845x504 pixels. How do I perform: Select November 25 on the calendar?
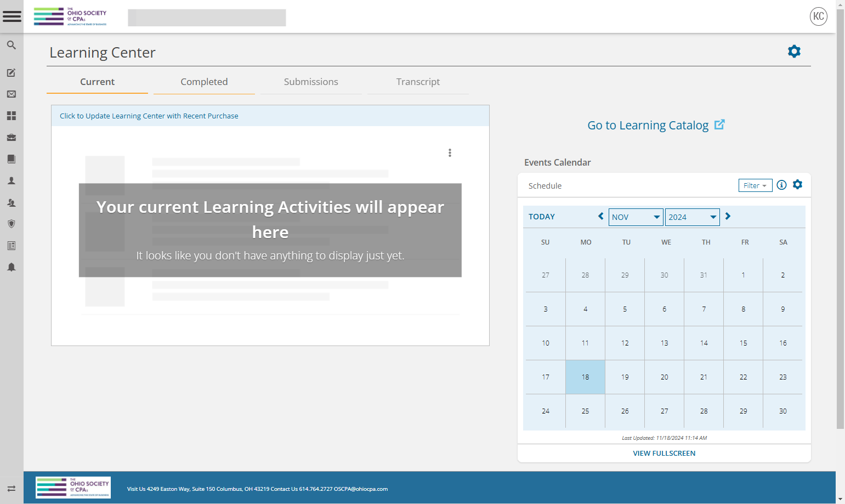[x=586, y=411]
